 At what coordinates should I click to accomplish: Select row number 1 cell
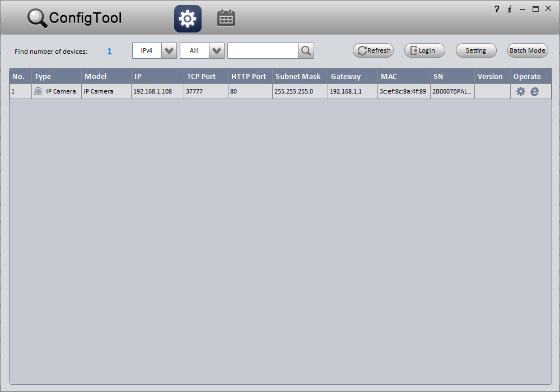[20, 91]
